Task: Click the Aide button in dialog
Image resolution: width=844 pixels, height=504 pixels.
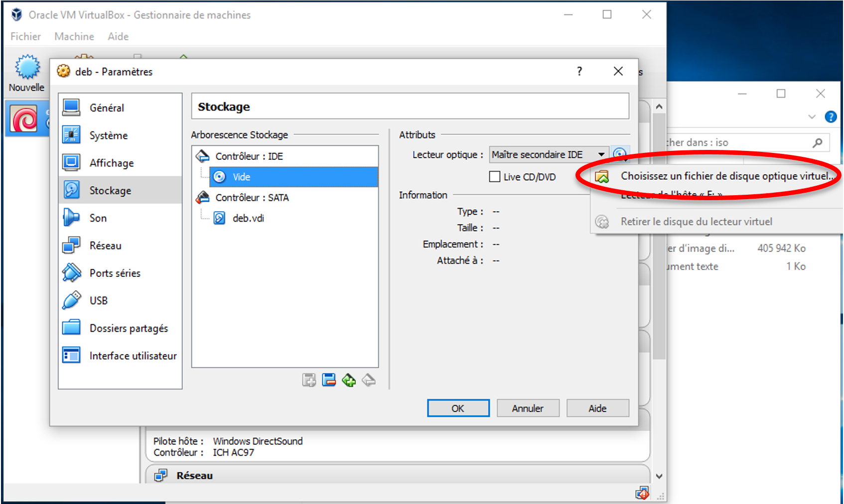Action: (597, 408)
